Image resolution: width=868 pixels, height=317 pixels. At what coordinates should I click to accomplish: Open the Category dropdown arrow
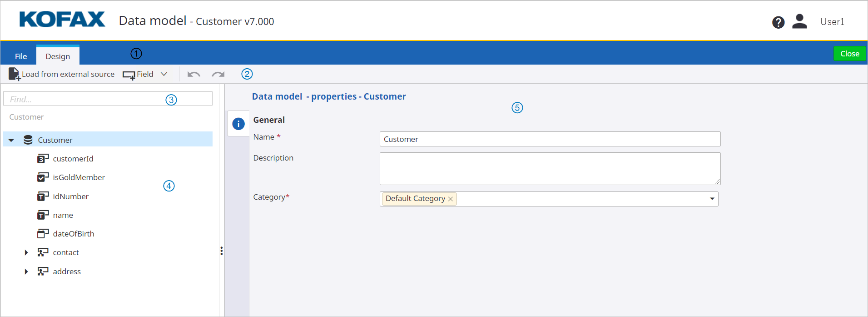coord(712,199)
